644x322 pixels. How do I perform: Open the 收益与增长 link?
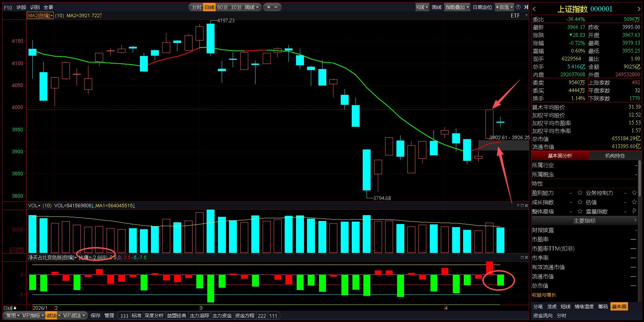(544, 295)
